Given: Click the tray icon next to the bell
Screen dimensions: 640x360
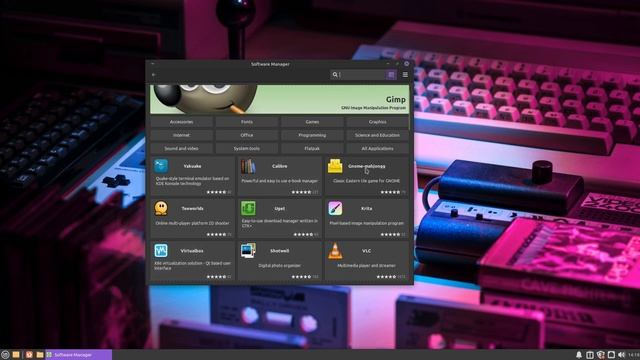Looking at the screenshot, I should point(590,355).
